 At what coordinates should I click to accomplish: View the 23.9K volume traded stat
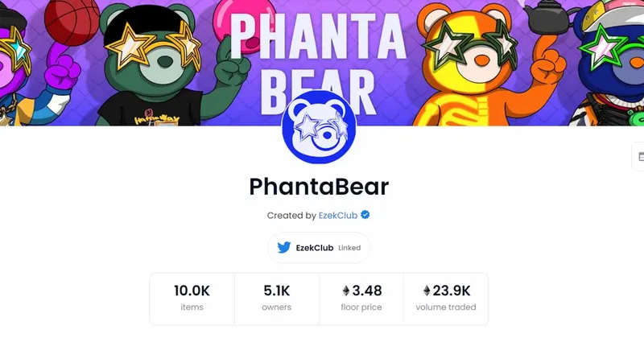[446, 299]
